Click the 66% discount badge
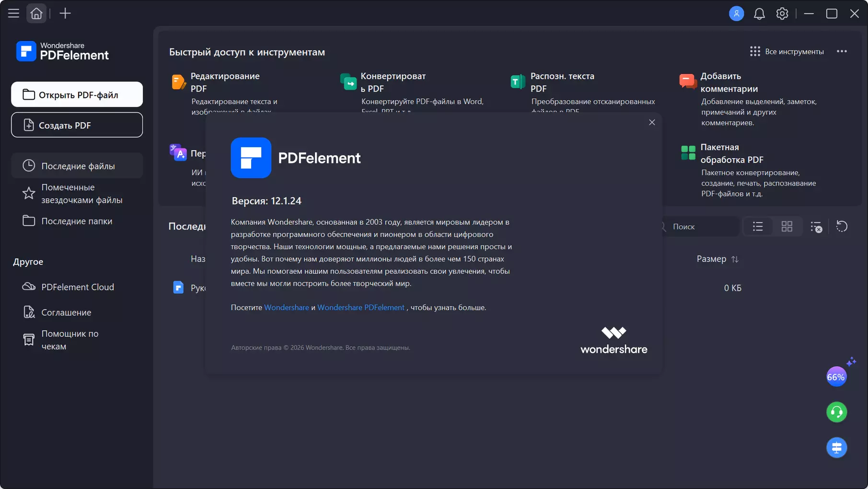Image resolution: width=868 pixels, height=489 pixels. pos(836,377)
